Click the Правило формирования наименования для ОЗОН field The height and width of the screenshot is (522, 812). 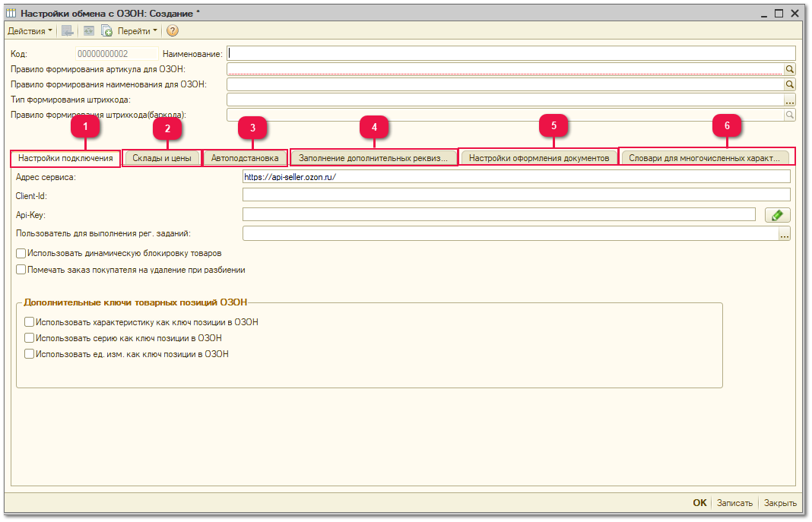click(505, 84)
